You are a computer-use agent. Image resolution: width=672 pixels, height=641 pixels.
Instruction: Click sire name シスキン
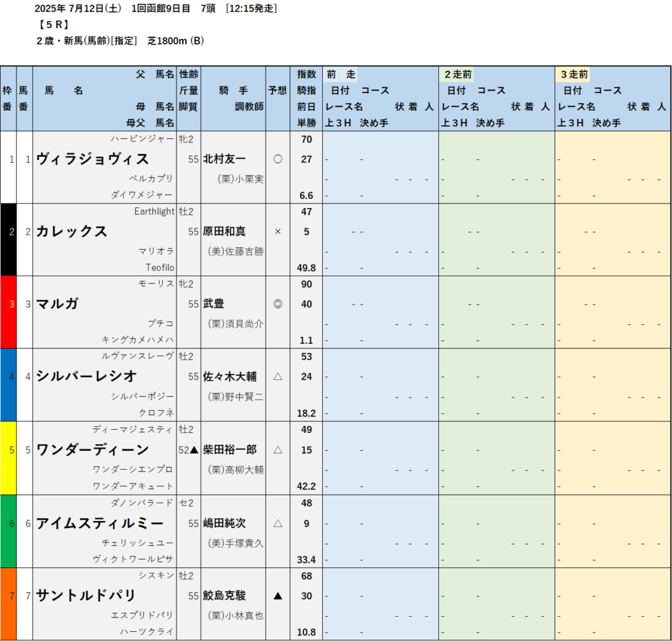tap(156, 575)
